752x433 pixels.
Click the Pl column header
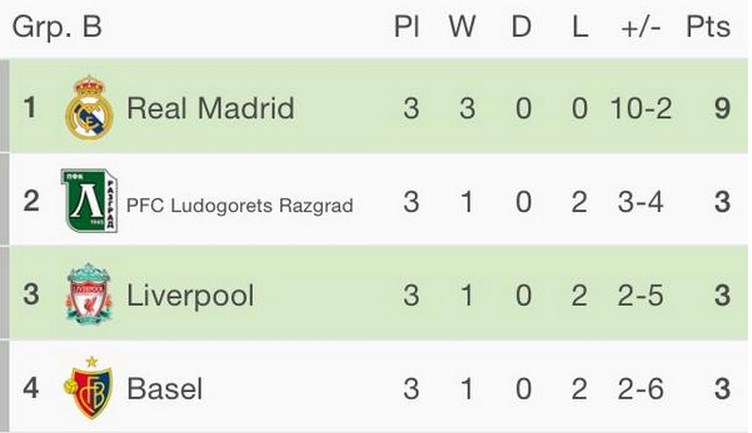click(407, 26)
